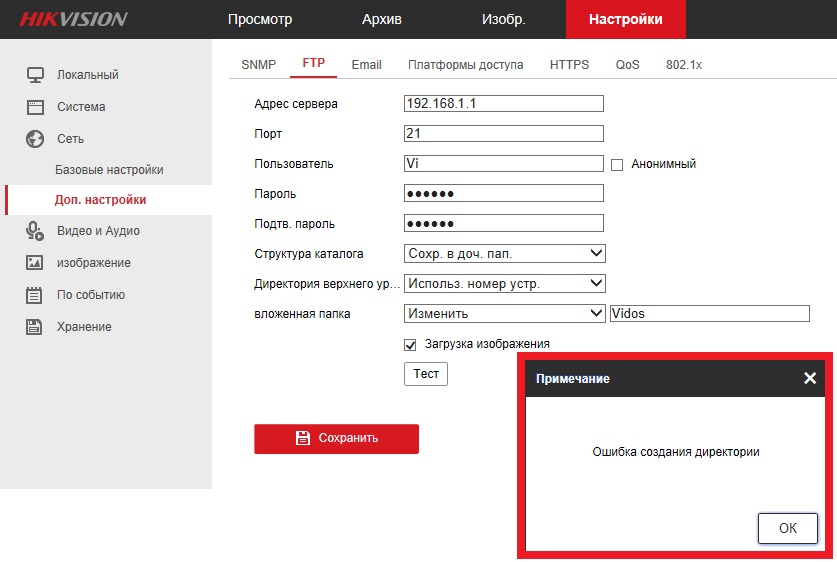837x562 pixels.
Task: Open the Структура каталога dropdown
Action: pos(505,254)
